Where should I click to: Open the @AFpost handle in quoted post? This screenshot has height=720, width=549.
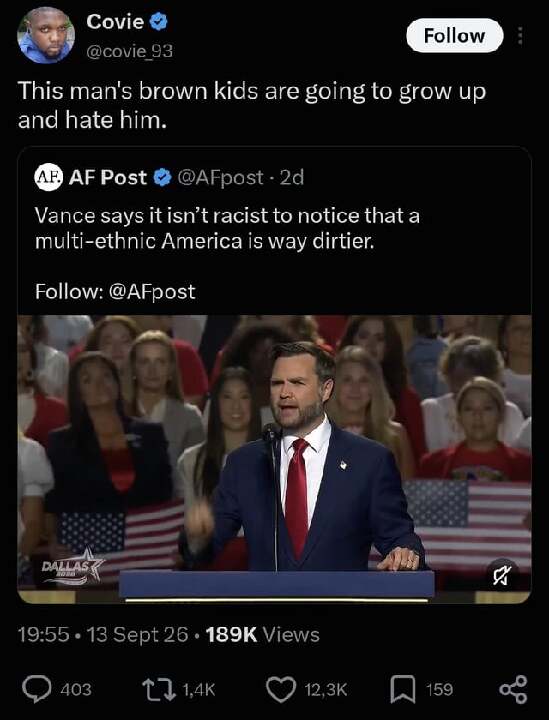pos(220,178)
